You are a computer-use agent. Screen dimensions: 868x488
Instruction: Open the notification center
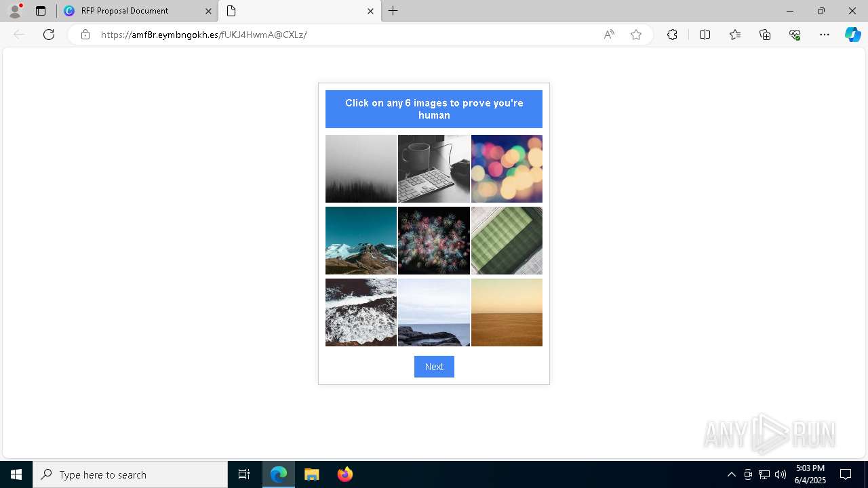pyautogui.click(x=846, y=474)
